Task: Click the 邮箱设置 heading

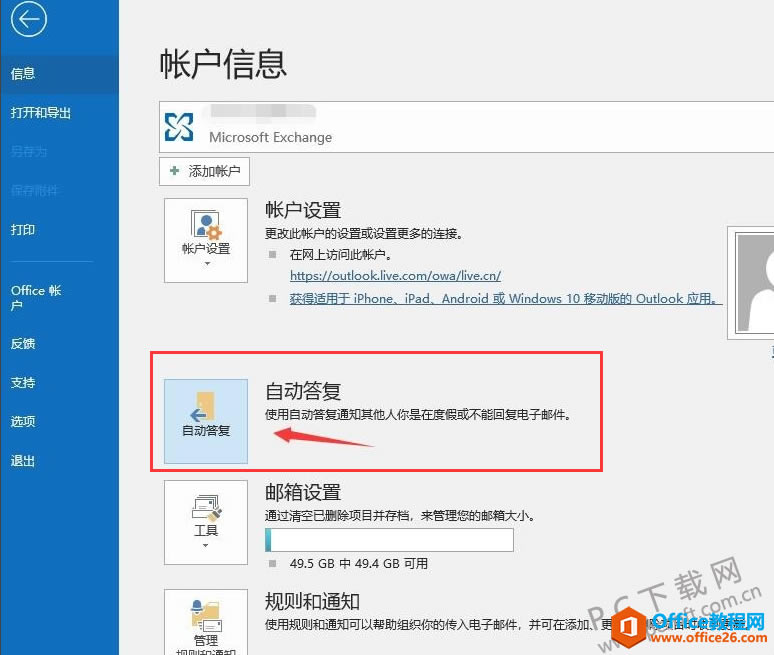Action: tap(303, 492)
